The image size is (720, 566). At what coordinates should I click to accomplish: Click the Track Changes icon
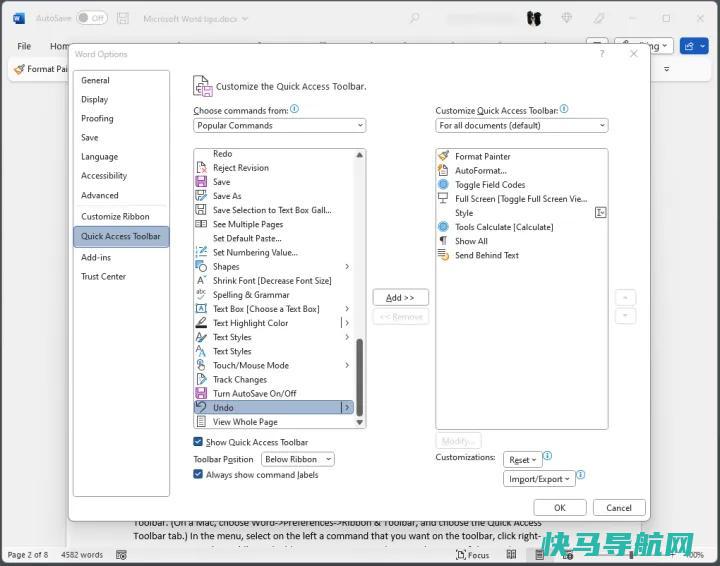[x=201, y=379]
